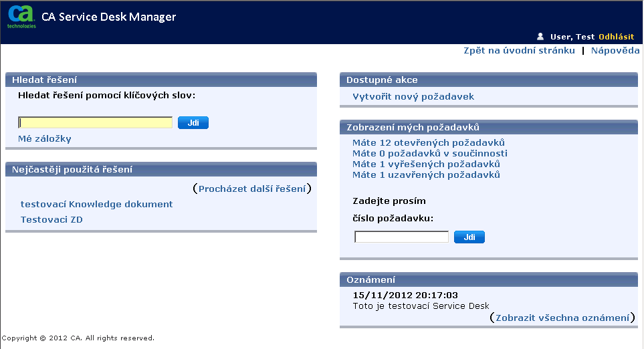Open the Testovaci ZD solution
Viewport: 644px width, 349px height.
pos(51,220)
